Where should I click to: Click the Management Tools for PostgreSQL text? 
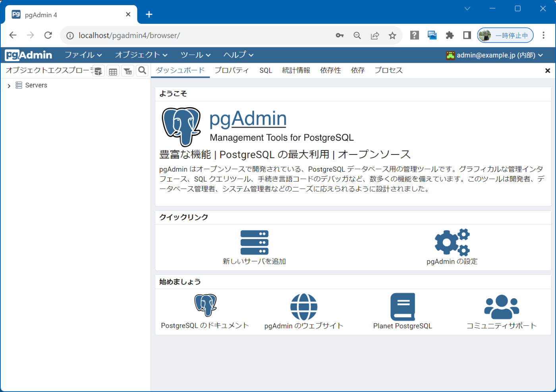(282, 137)
